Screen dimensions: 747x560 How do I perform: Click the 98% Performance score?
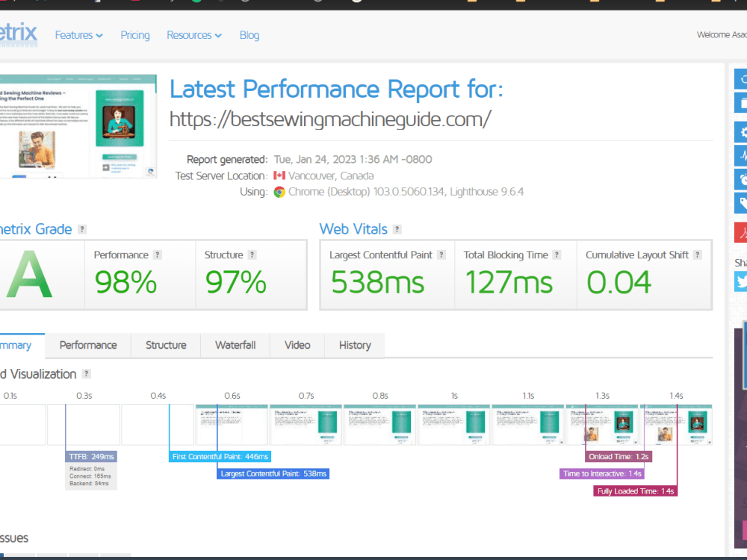click(125, 282)
